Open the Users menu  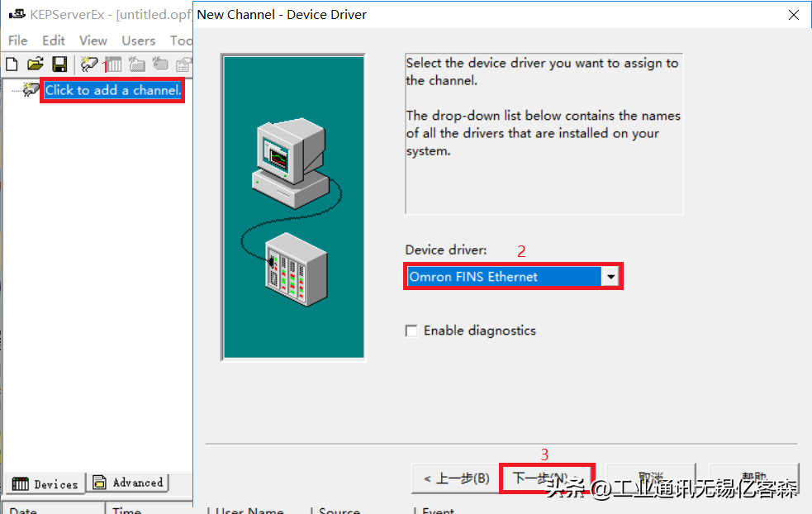click(138, 40)
